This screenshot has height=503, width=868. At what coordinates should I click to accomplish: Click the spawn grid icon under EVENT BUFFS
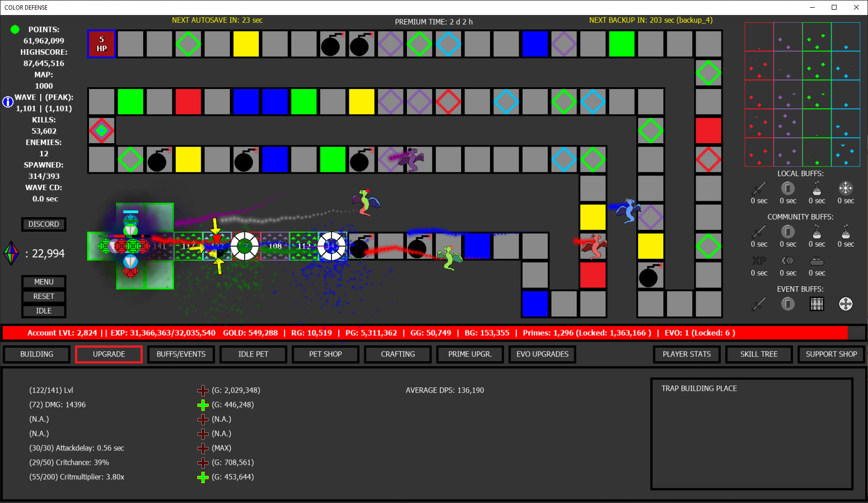click(x=817, y=304)
